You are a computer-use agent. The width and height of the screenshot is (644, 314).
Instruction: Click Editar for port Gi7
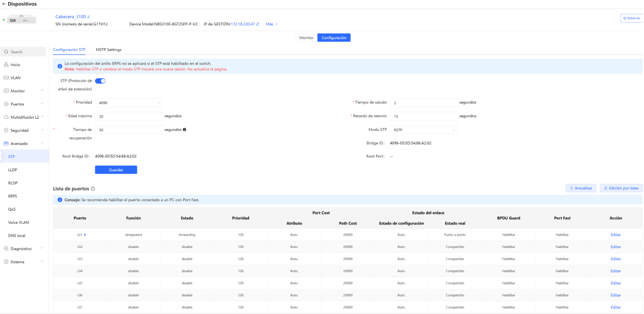point(615,307)
